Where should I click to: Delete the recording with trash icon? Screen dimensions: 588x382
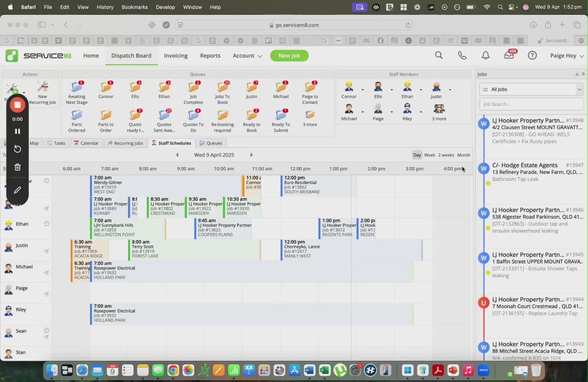tap(17, 167)
